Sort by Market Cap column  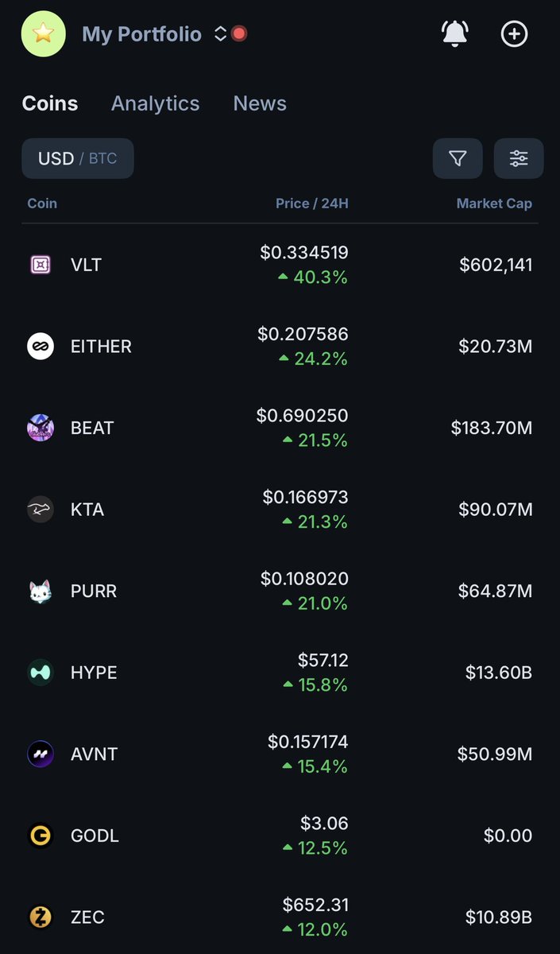click(x=494, y=204)
